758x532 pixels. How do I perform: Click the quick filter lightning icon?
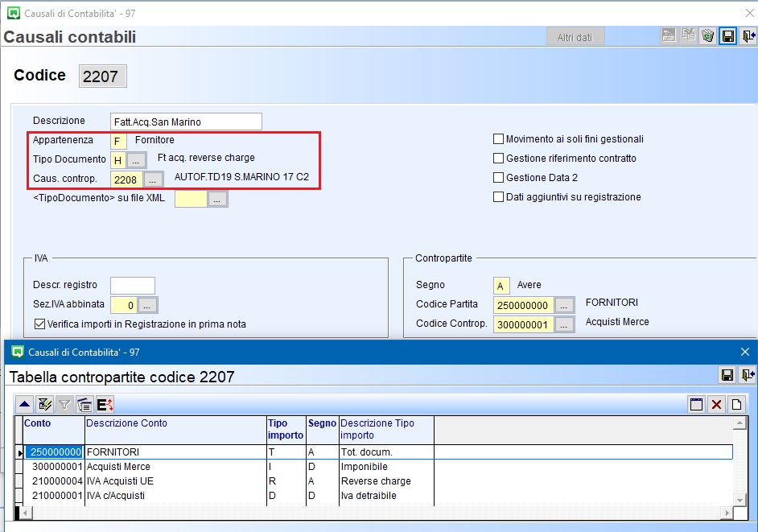pyautogui.click(x=44, y=404)
